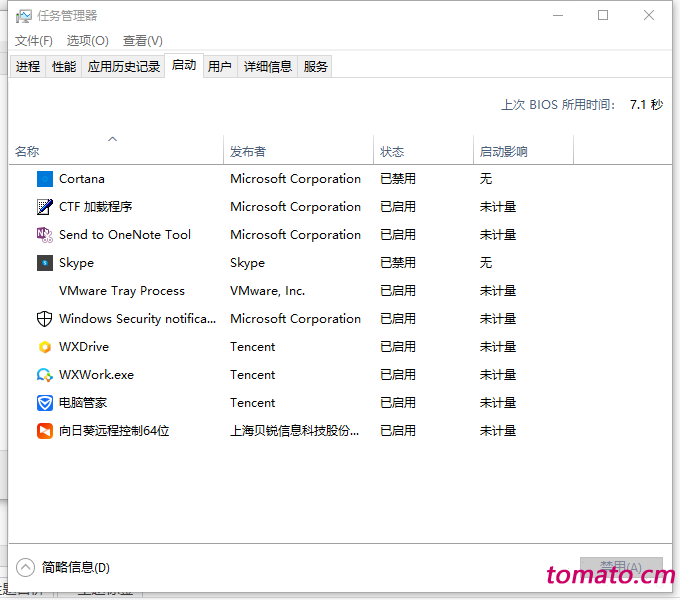Click 已禁用 status in Cortana row
The width and height of the screenshot is (680, 600).
(x=398, y=179)
